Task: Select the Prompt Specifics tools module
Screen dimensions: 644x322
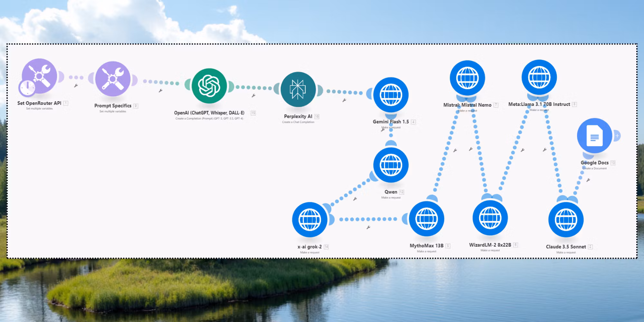Action: coord(113,79)
